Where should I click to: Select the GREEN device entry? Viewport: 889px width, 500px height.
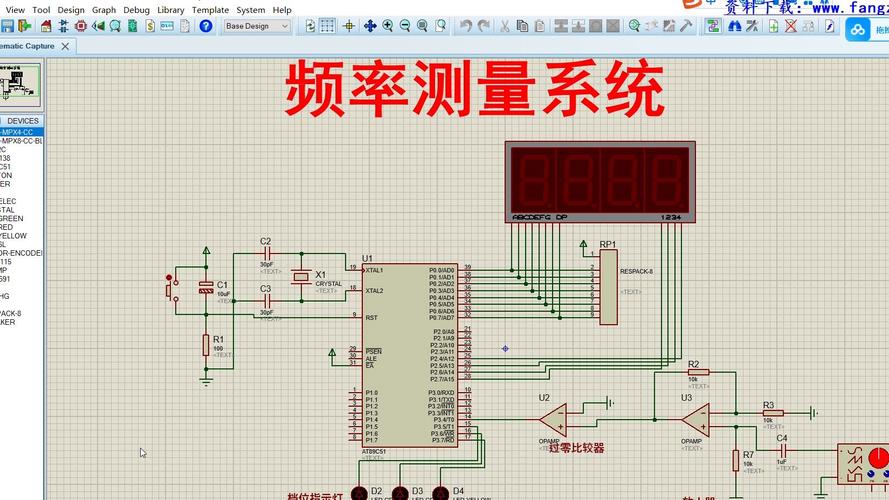tap(22, 218)
